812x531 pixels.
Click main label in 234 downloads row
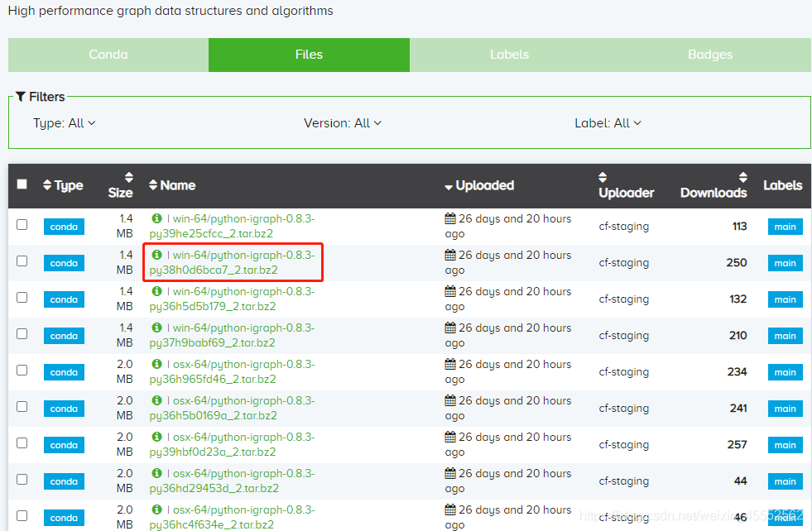pyautogui.click(x=785, y=372)
